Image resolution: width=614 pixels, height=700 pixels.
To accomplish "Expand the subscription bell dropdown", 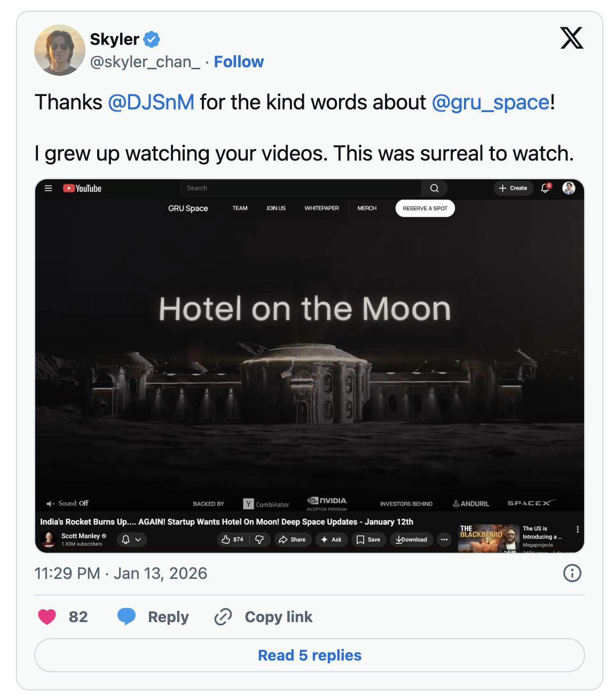I will tap(131, 539).
